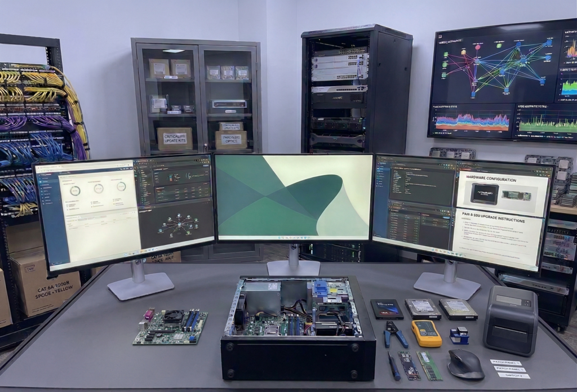Open the Start menu on the right monitor taskbar

pos(433,250)
